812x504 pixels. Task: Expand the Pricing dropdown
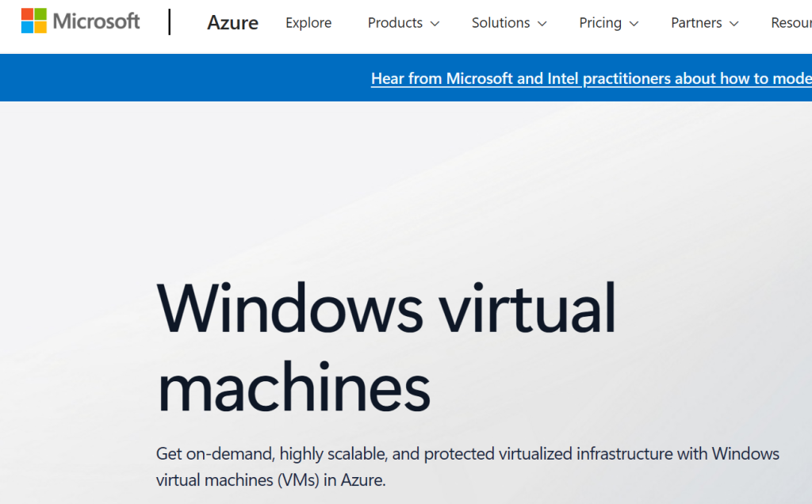point(608,23)
